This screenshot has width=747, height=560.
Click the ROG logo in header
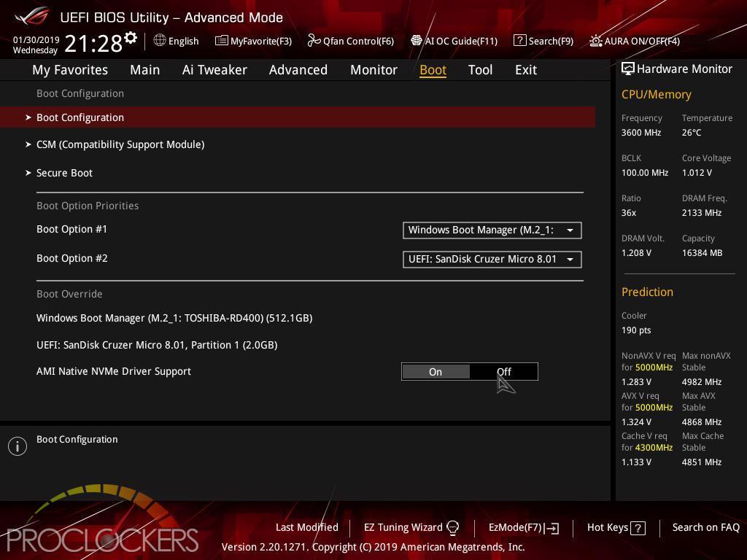pos(32,17)
